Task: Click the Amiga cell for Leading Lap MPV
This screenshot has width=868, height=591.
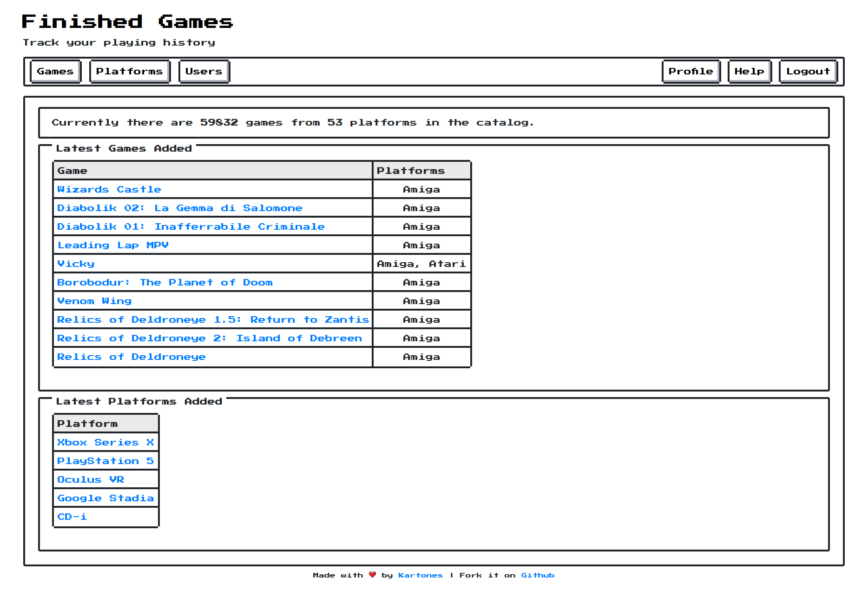Action: 422,245
